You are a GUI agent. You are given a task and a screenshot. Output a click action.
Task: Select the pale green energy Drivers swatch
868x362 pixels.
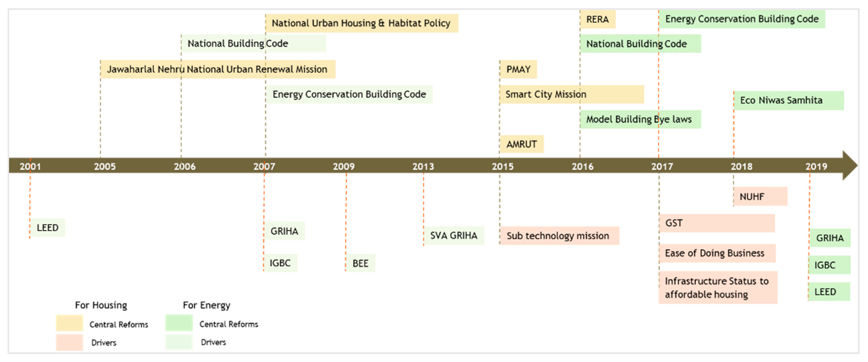[179, 342]
